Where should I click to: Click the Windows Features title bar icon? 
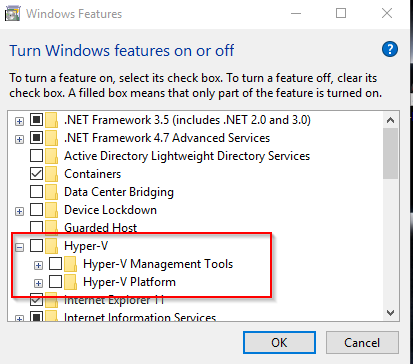13,14
